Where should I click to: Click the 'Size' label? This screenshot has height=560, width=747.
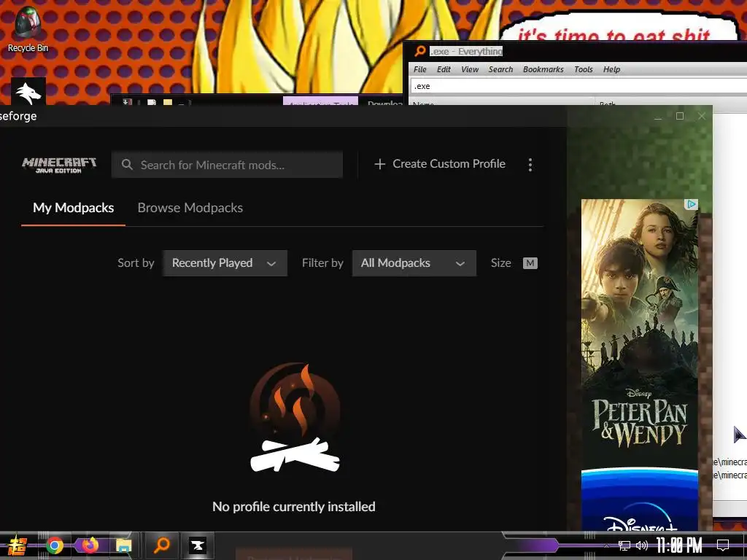(x=500, y=263)
